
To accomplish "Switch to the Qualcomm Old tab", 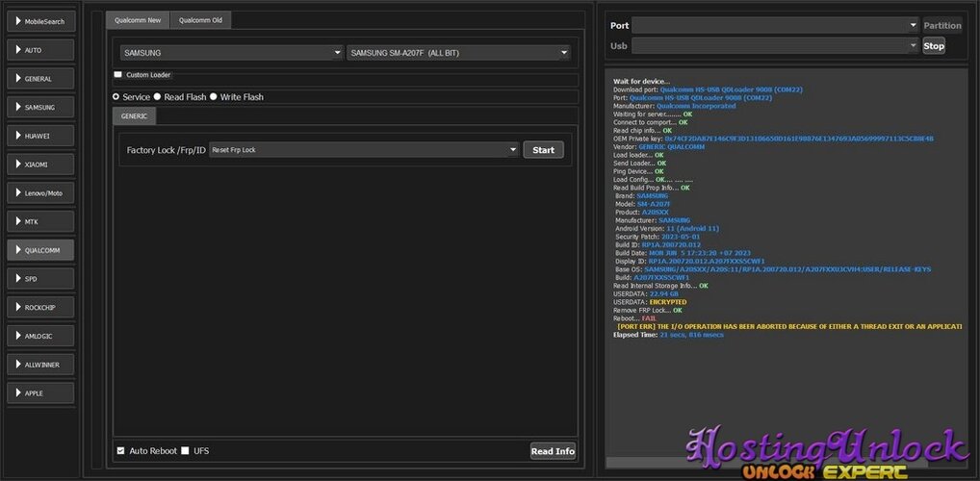I will 200,20.
